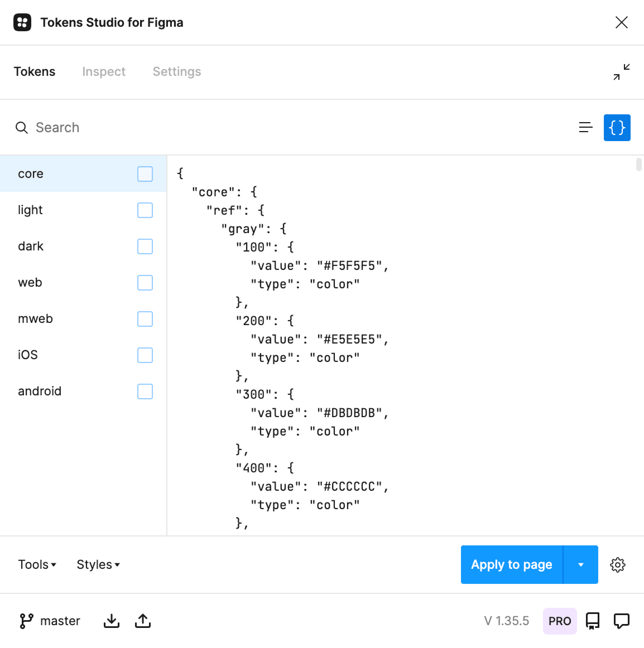Image resolution: width=644 pixels, height=648 pixels.
Task: Enable the dark token set checkbox
Action: tap(145, 246)
